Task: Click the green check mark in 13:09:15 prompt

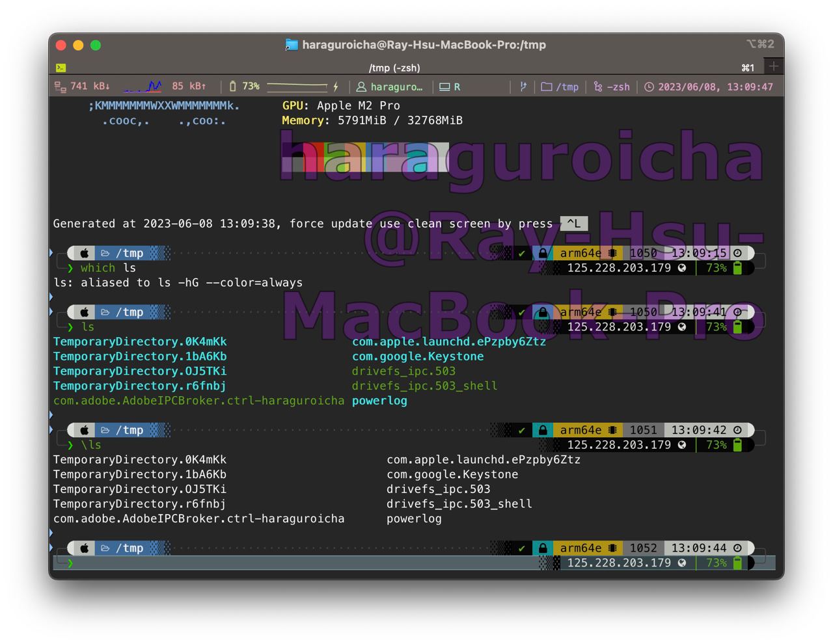Action: pyautogui.click(x=521, y=253)
